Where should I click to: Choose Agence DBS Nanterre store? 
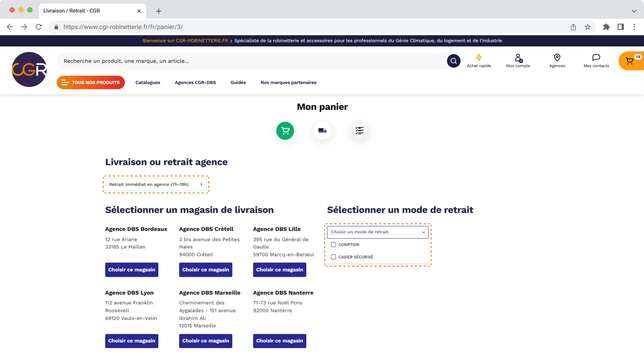click(280, 341)
